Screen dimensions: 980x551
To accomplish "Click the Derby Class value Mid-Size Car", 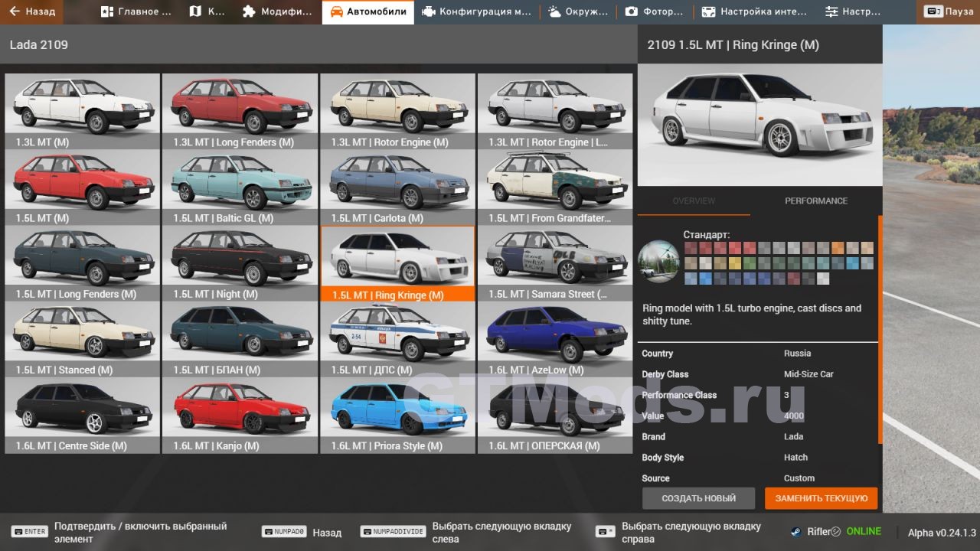I will [808, 374].
